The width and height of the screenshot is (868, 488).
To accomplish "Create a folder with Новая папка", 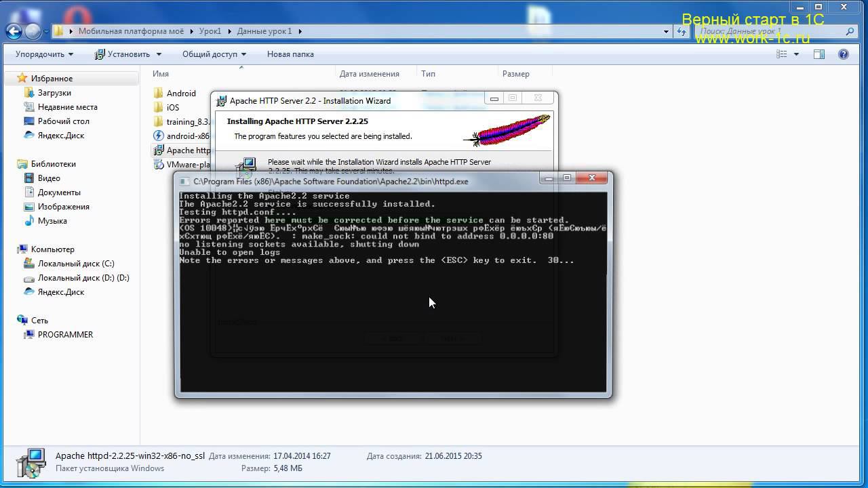I will 290,54.
